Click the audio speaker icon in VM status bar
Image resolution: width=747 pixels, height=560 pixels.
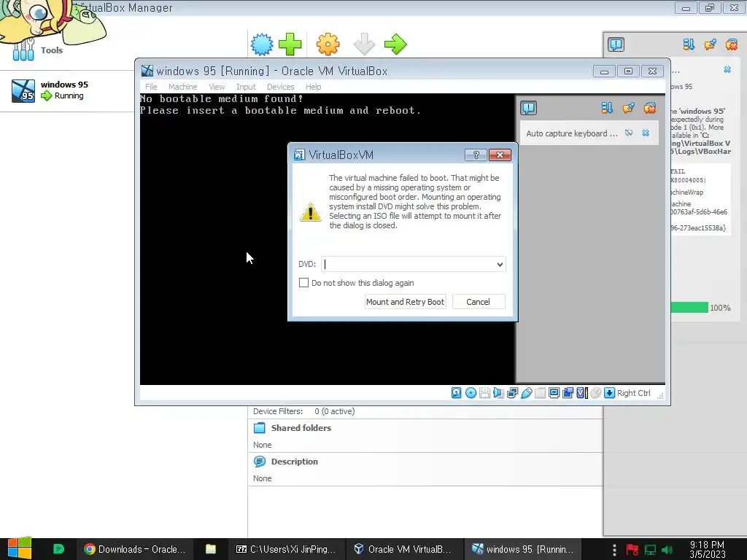498,393
